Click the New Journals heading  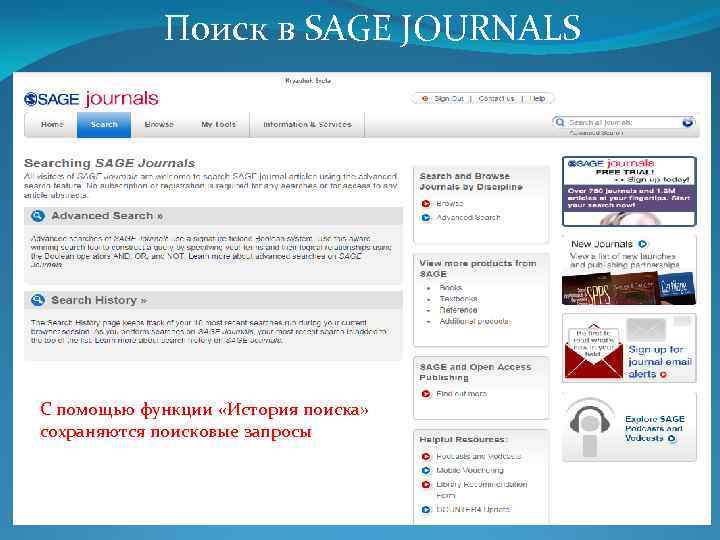point(602,244)
